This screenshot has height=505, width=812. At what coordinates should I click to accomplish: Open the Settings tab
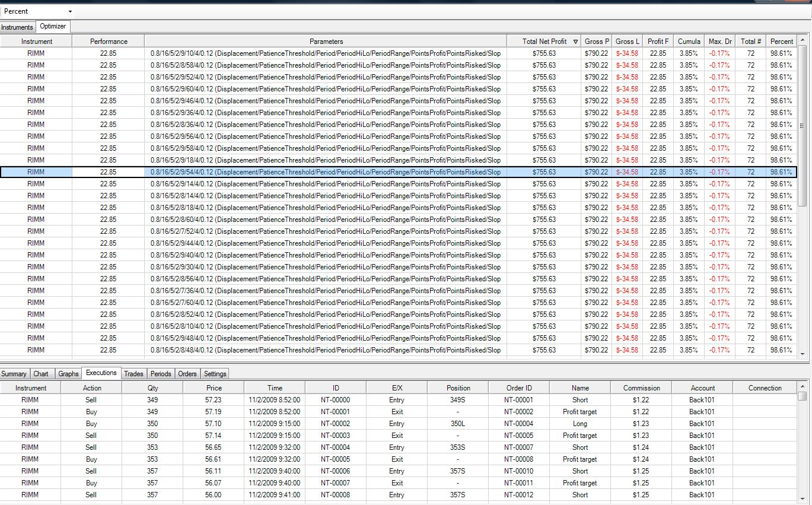click(215, 374)
